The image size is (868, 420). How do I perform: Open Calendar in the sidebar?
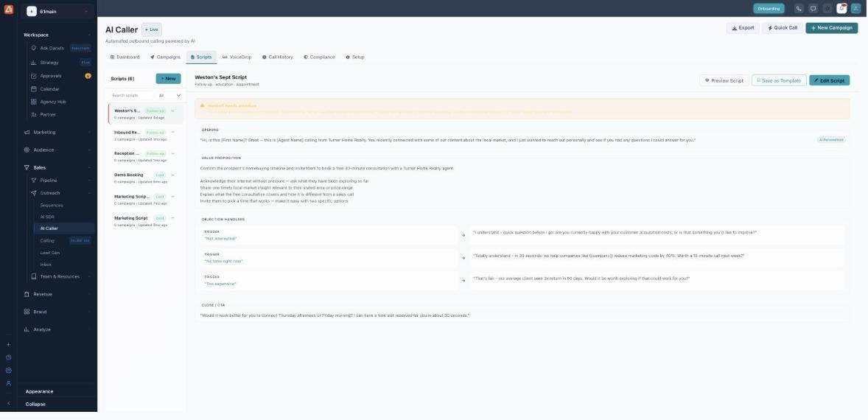[x=61, y=89]
